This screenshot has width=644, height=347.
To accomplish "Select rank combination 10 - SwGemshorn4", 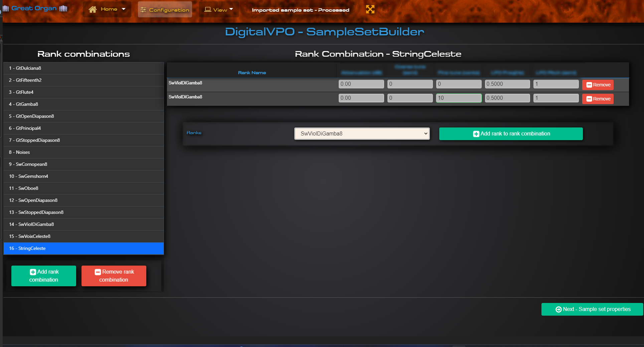I will click(84, 176).
